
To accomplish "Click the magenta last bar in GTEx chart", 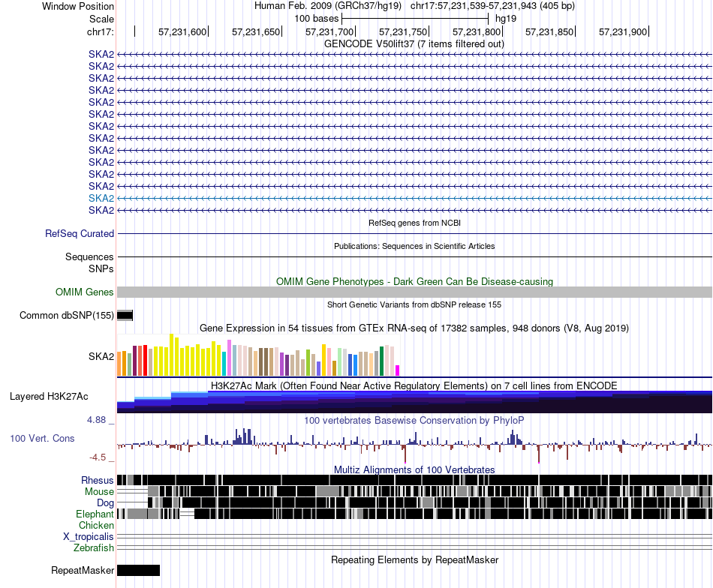I will 397,370.
